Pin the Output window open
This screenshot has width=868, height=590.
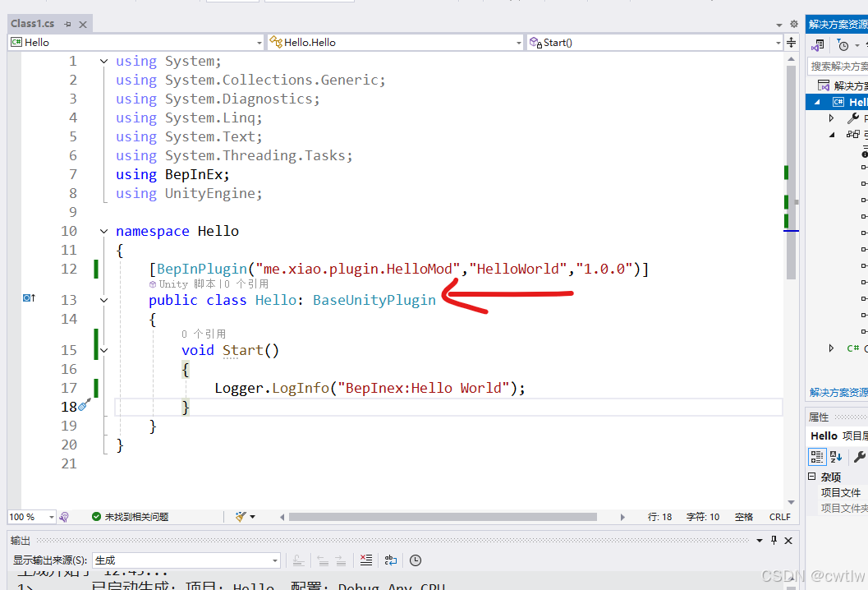[773, 540]
